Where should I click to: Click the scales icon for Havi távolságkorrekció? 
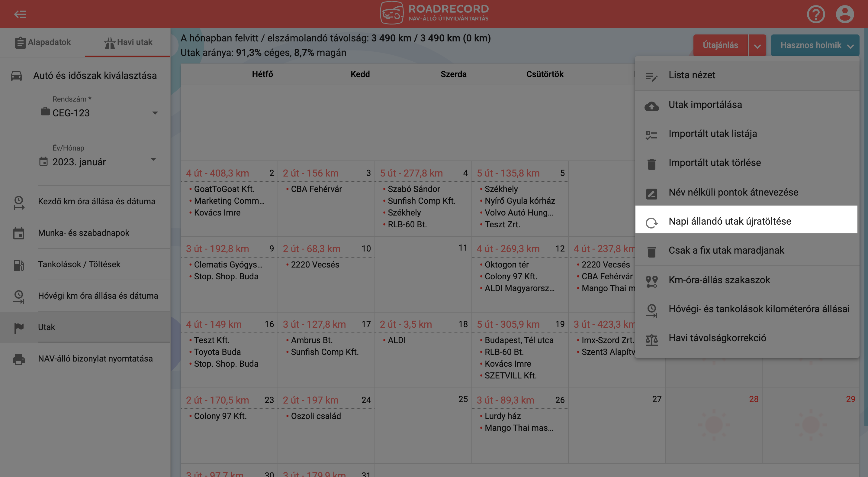point(651,340)
